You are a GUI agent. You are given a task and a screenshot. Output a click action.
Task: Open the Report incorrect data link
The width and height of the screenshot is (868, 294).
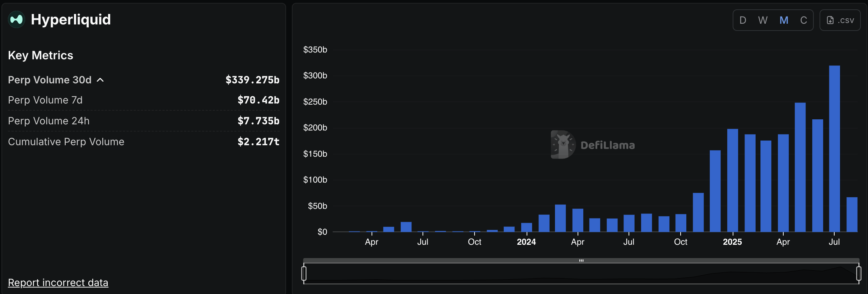pos(58,282)
